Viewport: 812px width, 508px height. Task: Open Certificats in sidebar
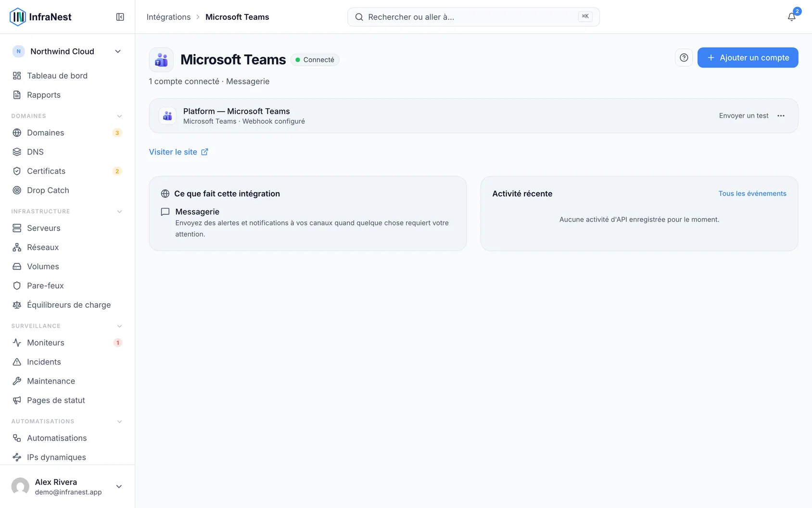tap(67, 171)
